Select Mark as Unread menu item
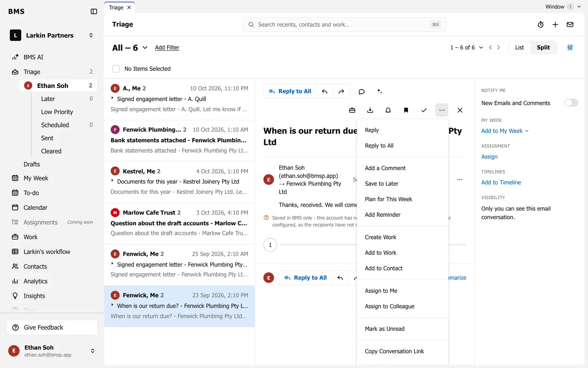588x368 pixels. click(x=403, y=329)
